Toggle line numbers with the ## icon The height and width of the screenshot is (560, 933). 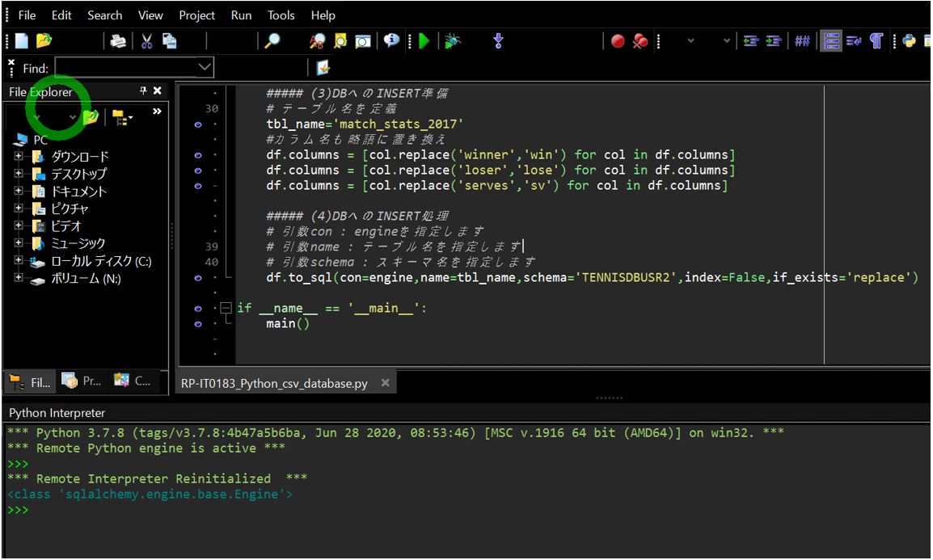click(x=804, y=41)
